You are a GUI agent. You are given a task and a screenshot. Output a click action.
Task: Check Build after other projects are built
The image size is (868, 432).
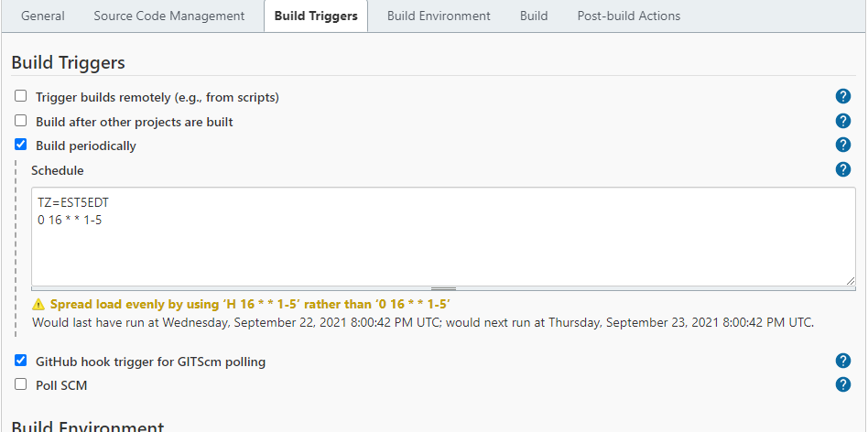point(20,120)
